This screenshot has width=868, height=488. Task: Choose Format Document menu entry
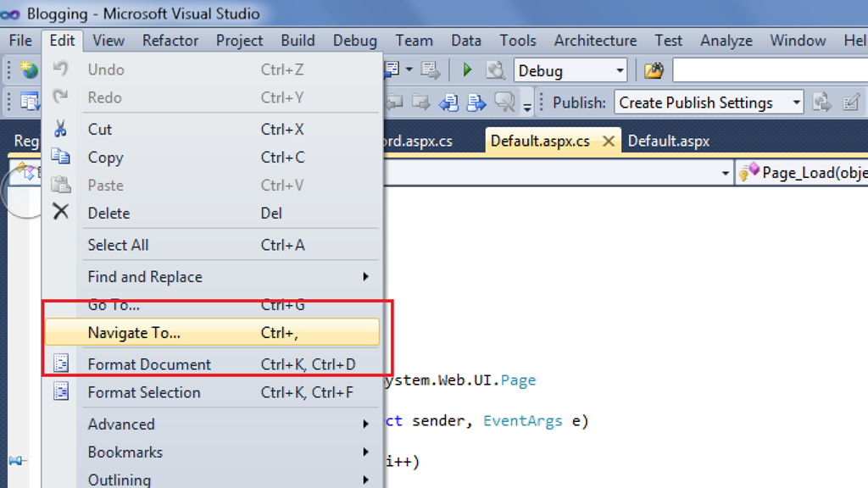[213, 364]
